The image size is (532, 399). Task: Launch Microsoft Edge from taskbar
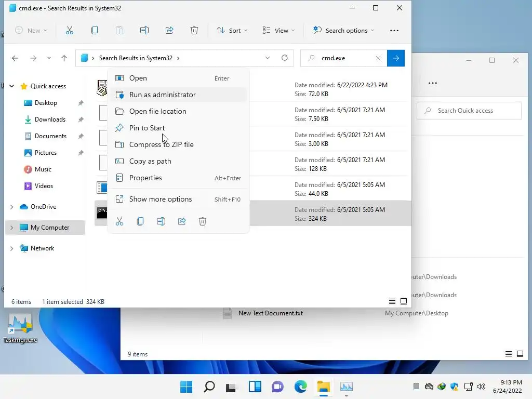coord(300,387)
